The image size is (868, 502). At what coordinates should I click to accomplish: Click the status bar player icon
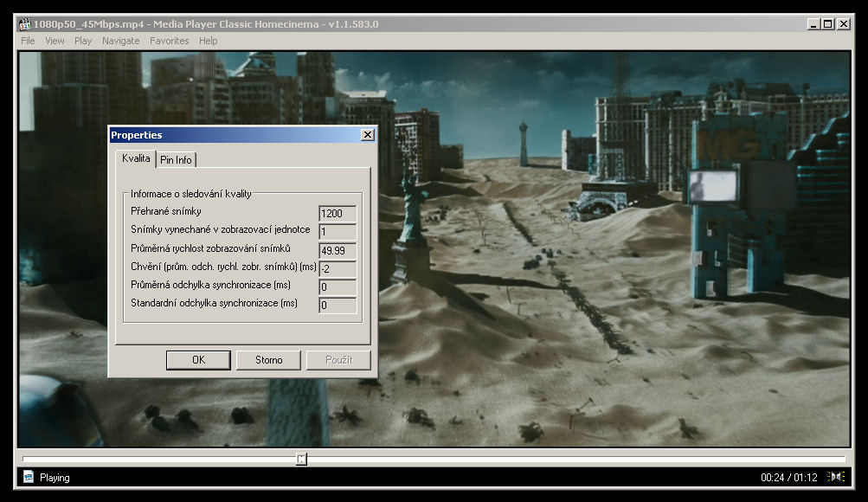point(29,477)
